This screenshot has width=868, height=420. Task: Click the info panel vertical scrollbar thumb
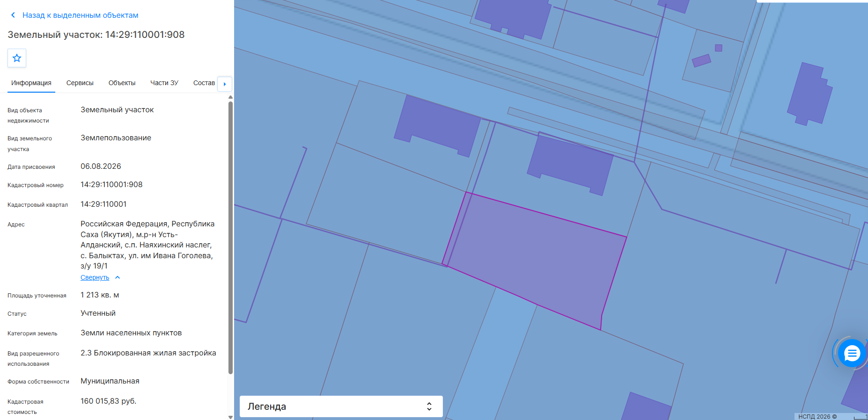(x=230, y=238)
